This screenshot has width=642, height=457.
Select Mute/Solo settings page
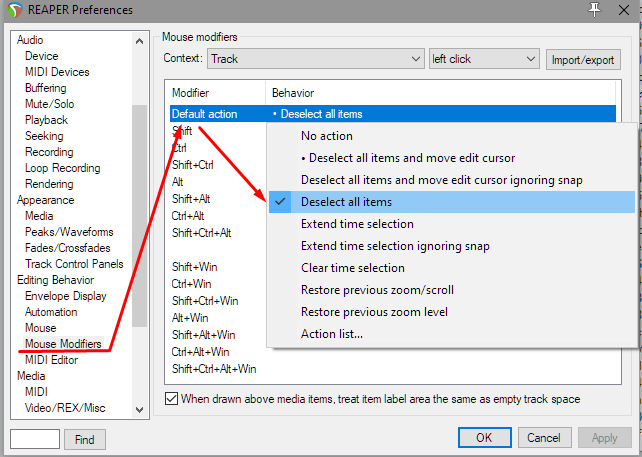[x=50, y=104]
